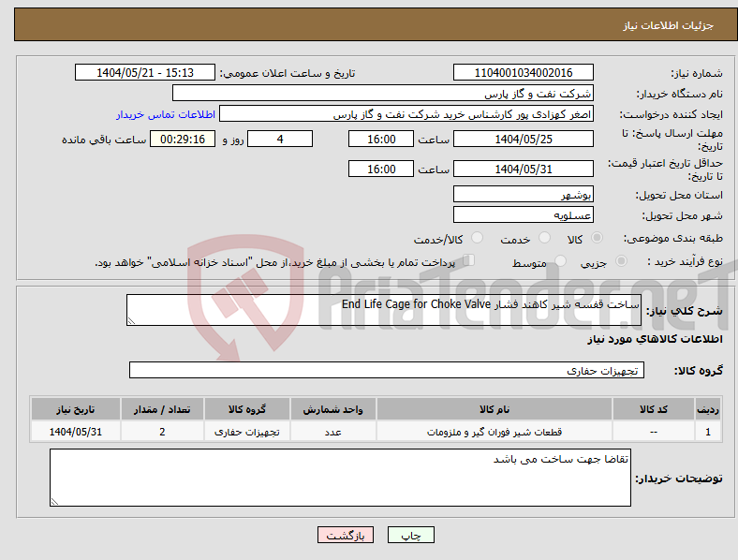
Task: Click the response deadline time 16:00 field
Action: [381, 139]
